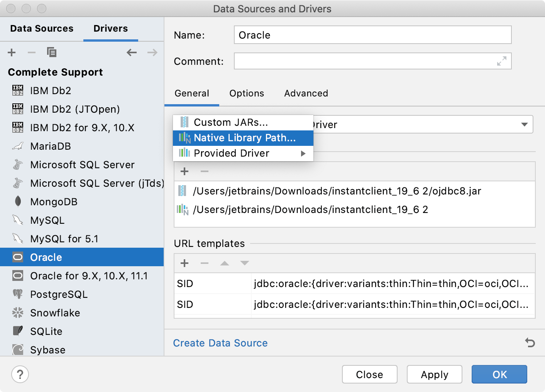Click the back navigation arrow icon

click(132, 52)
